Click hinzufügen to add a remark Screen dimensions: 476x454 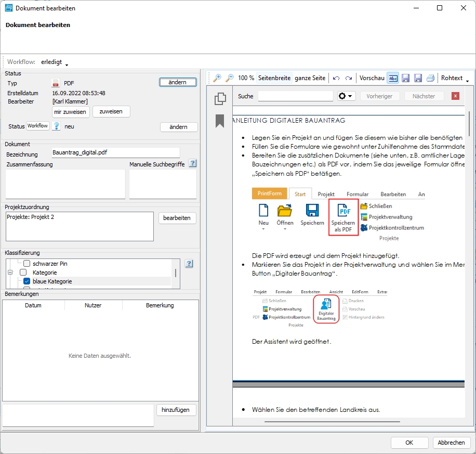tap(176, 410)
